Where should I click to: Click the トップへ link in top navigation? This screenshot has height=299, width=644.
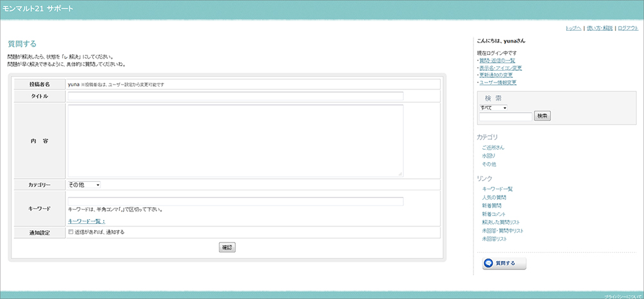(x=573, y=28)
